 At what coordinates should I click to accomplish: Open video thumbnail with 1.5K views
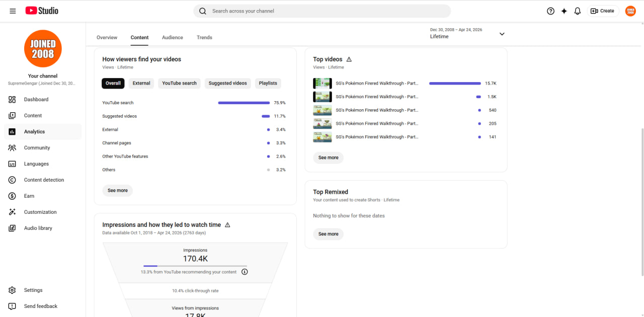[x=323, y=97]
